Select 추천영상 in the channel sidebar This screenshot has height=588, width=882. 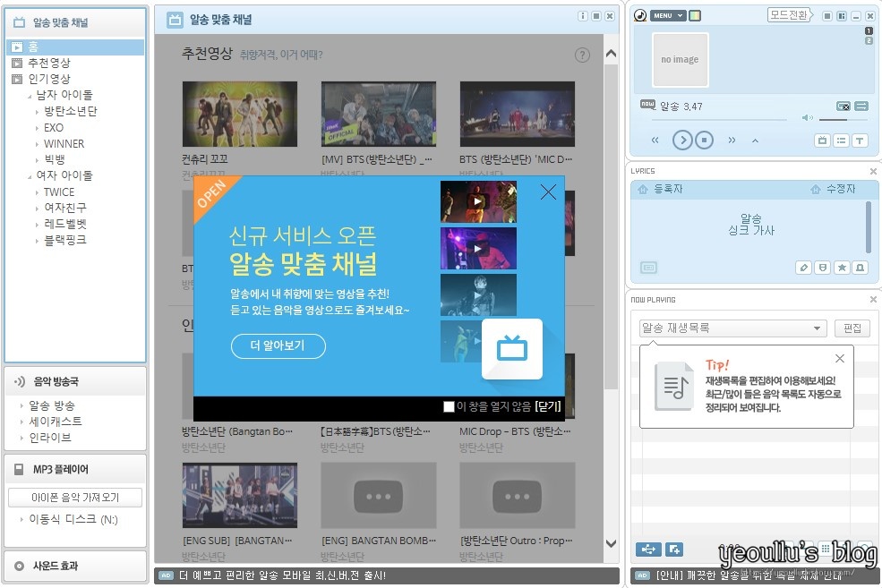49,63
